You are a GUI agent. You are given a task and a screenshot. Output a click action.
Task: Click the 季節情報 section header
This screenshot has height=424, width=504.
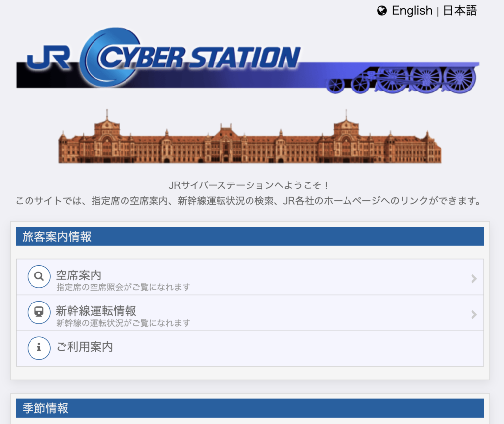pos(250,408)
